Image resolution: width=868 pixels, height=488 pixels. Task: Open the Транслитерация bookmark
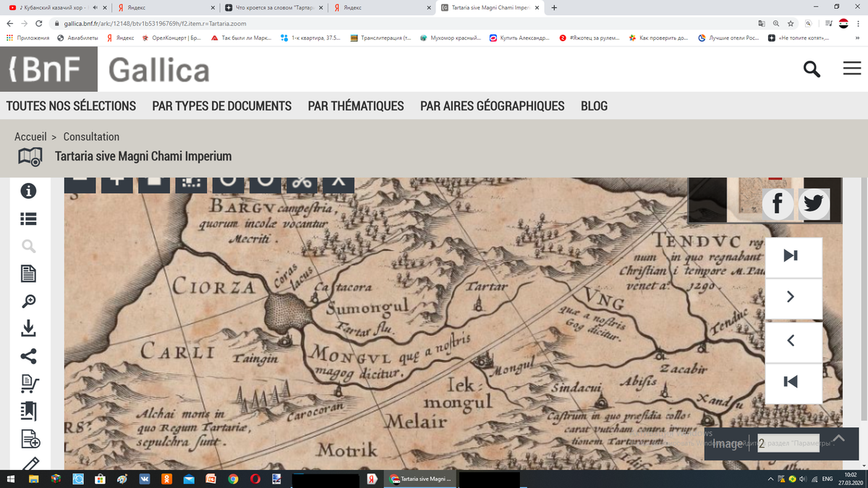pyautogui.click(x=380, y=38)
